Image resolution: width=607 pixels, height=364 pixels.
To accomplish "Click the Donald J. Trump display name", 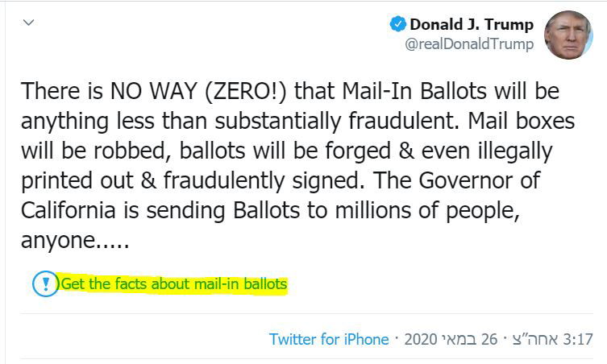I will point(472,25).
